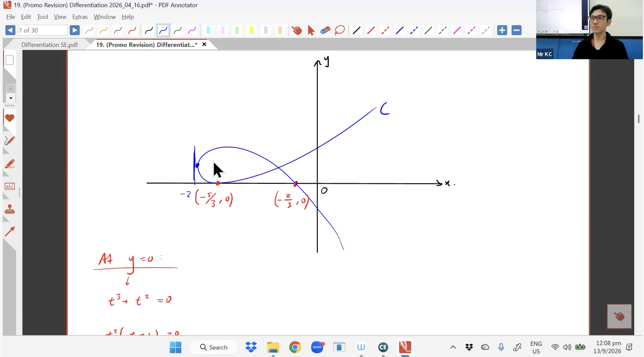
Task: Select the Stamp tool in sidebar
Action: [x=10, y=209]
